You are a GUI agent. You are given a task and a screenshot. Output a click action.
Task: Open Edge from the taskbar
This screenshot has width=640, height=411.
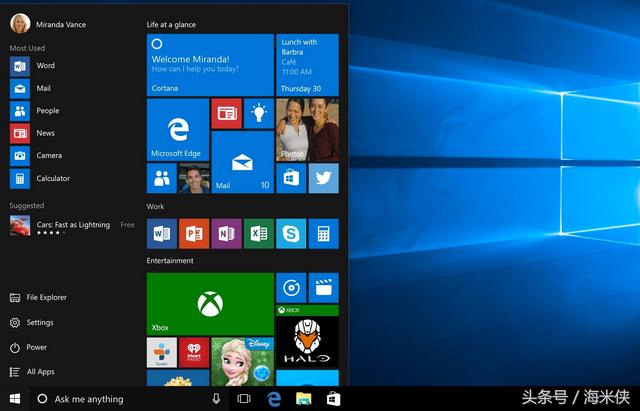pyautogui.click(x=273, y=399)
